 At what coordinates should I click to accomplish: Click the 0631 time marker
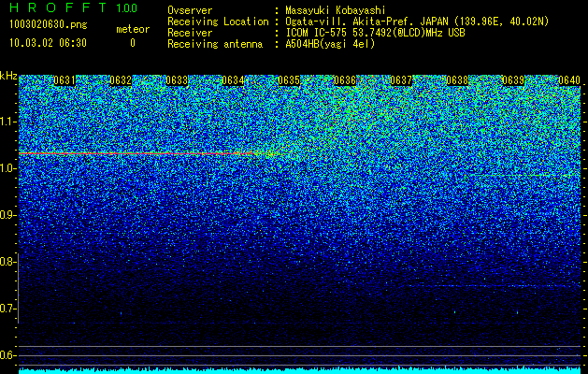click(x=65, y=80)
